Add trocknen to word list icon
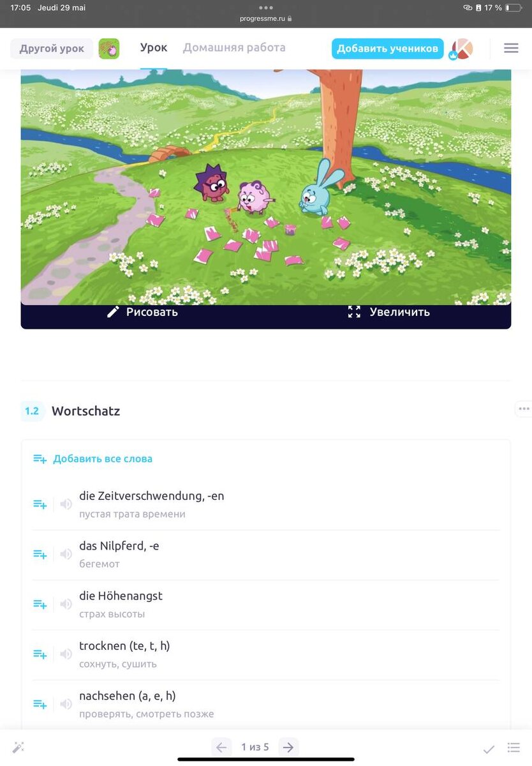Image resolution: width=532 pixels, height=766 pixels. (x=40, y=654)
